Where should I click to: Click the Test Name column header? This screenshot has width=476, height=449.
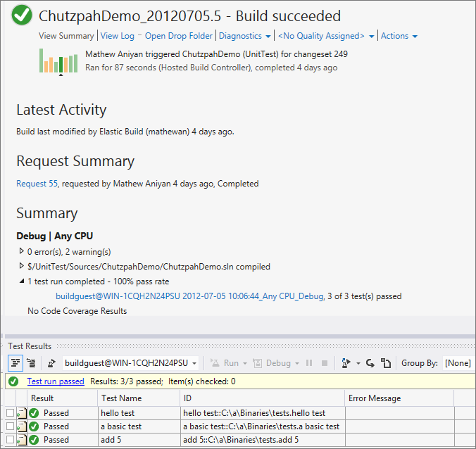click(x=120, y=398)
